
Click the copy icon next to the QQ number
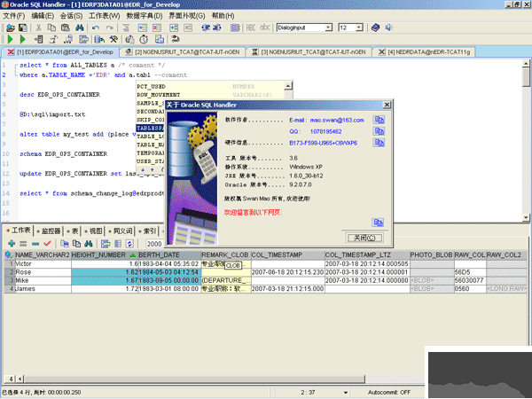tap(379, 130)
